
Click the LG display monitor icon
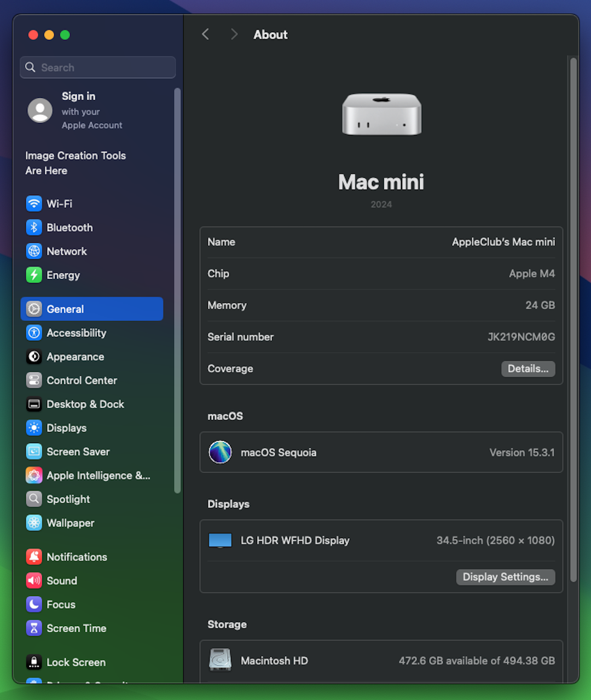click(220, 540)
